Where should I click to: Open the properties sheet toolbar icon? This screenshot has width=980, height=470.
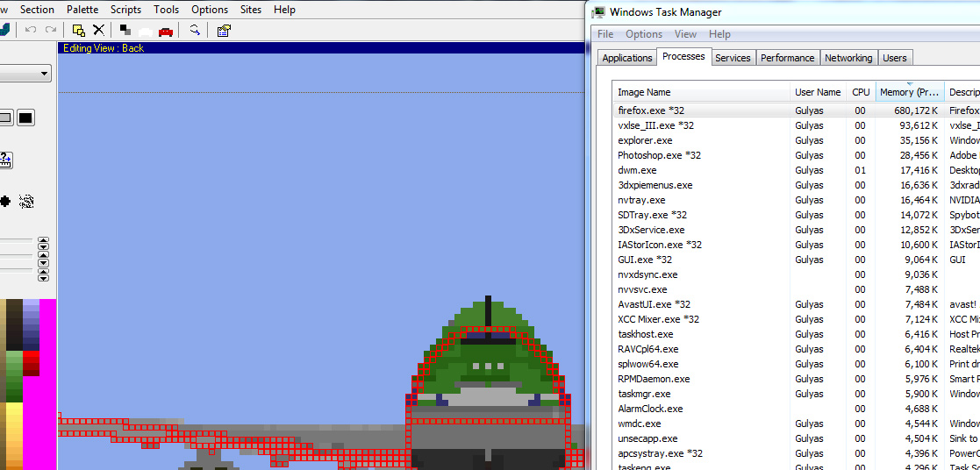tap(224, 30)
